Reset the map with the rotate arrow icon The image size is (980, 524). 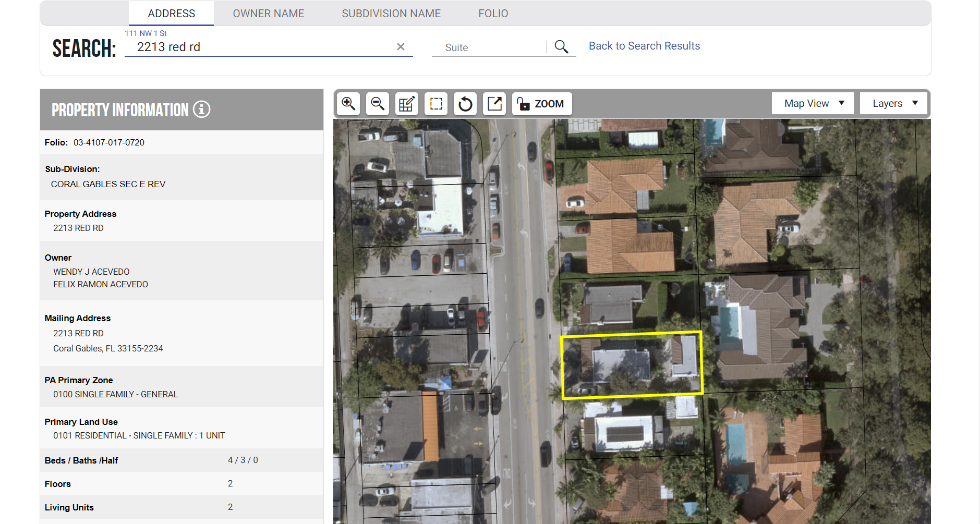pos(465,104)
